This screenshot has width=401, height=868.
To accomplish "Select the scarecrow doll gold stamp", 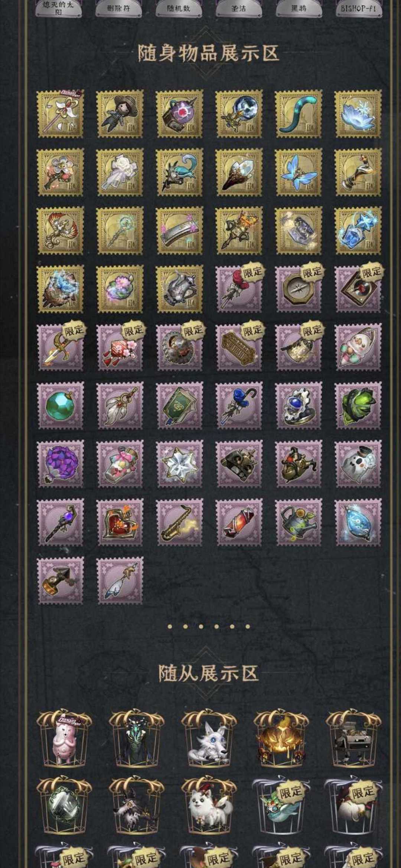I will tap(120, 114).
